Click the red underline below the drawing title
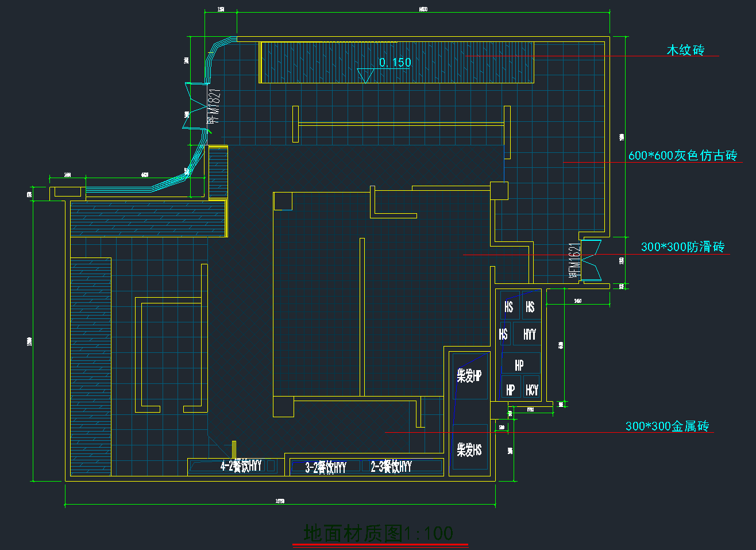This screenshot has width=756, height=550. point(380,545)
